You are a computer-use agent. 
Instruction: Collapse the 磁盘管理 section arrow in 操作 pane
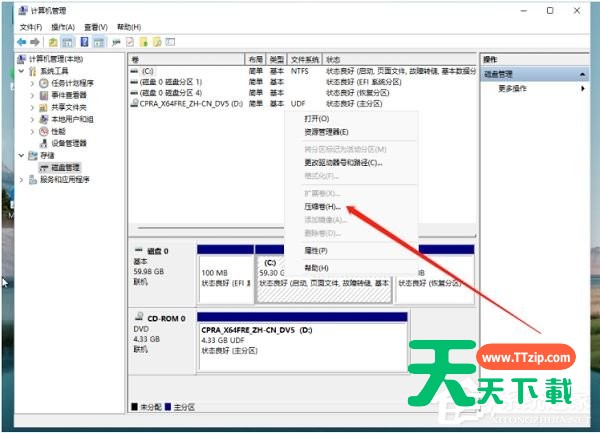582,74
